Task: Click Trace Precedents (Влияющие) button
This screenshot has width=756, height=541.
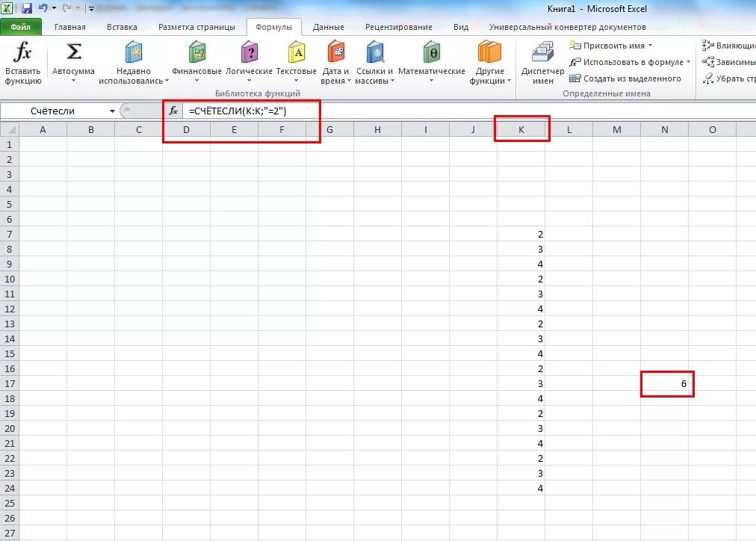Action: coord(728,46)
